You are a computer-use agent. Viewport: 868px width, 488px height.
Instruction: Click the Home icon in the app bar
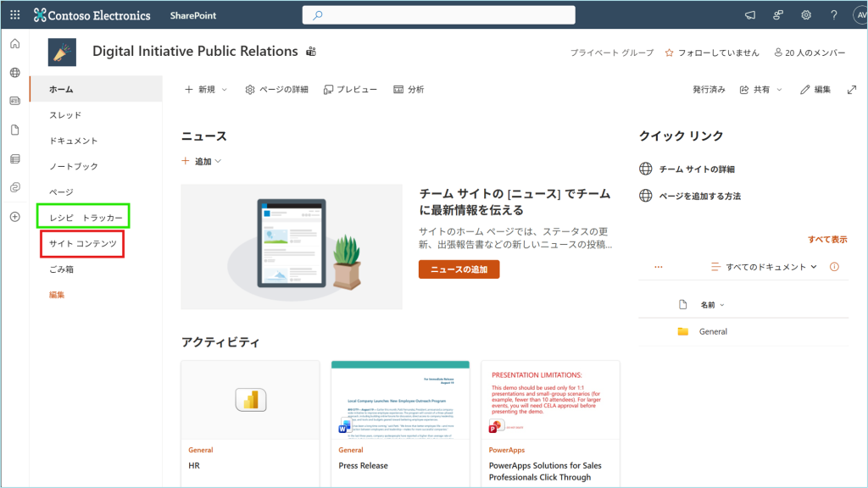[x=14, y=44]
